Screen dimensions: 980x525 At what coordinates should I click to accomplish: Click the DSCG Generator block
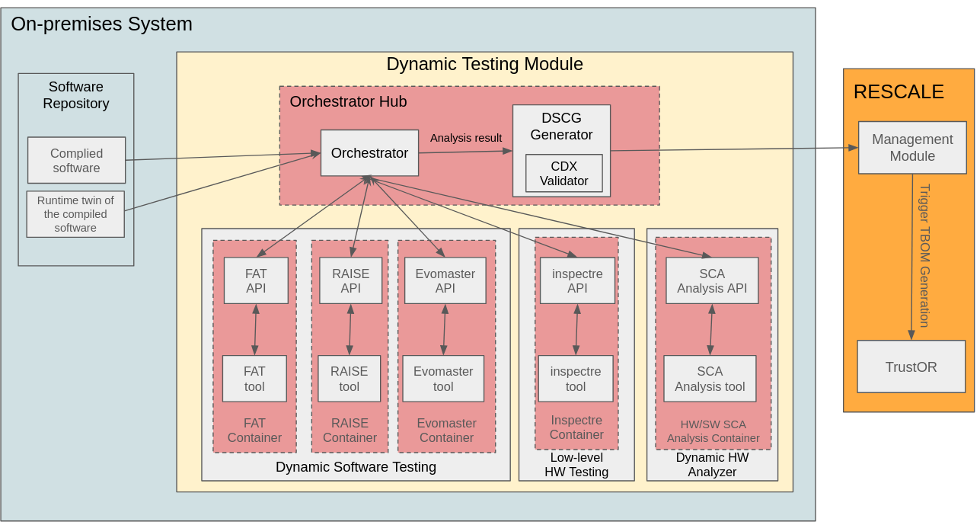[562, 126]
